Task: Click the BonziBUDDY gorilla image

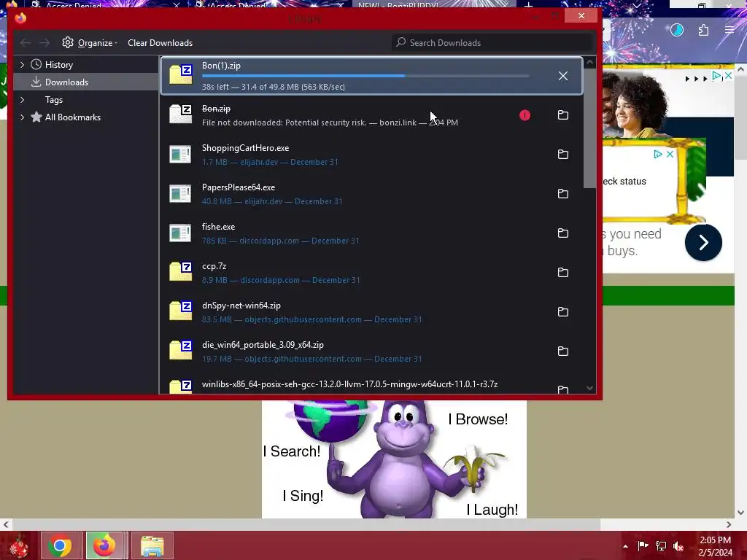Action: pyautogui.click(x=394, y=459)
